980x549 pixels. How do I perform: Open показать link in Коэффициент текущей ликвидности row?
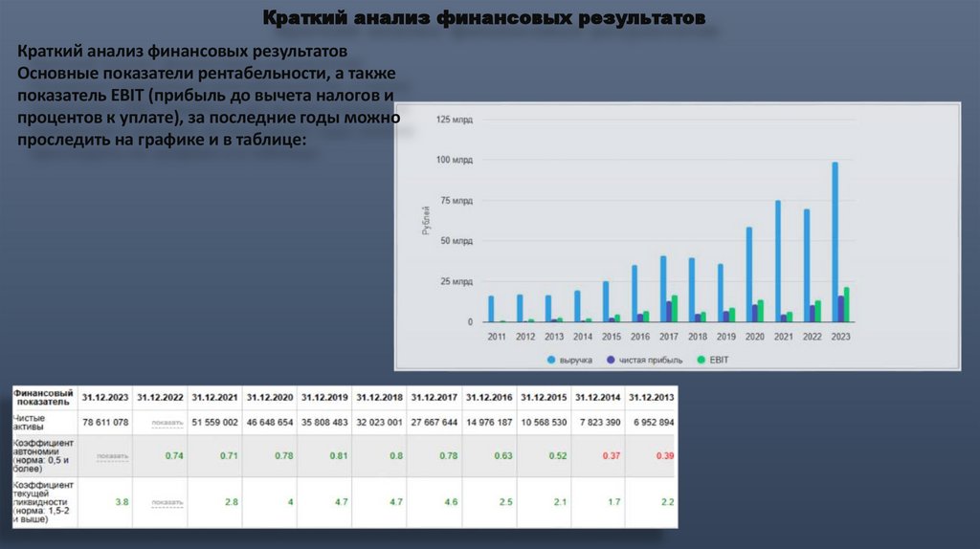point(167,502)
